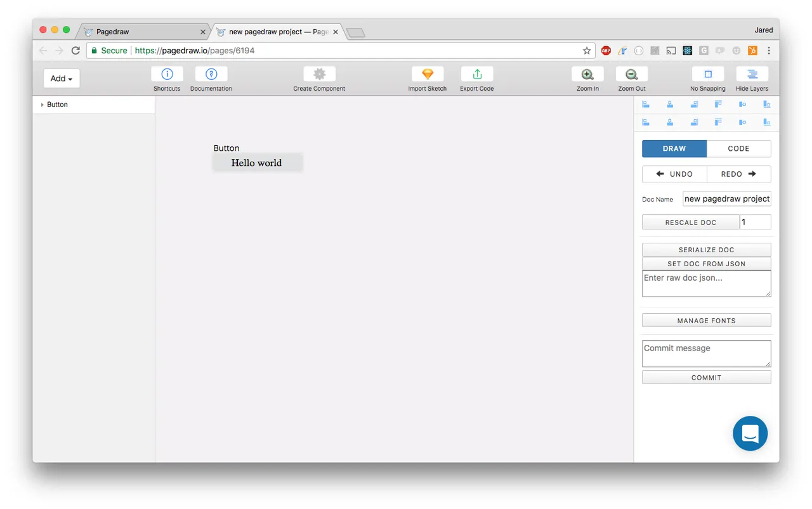Focus the raw doc json textarea
This screenshot has width=812, height=509.
click(x=707, y=284)
